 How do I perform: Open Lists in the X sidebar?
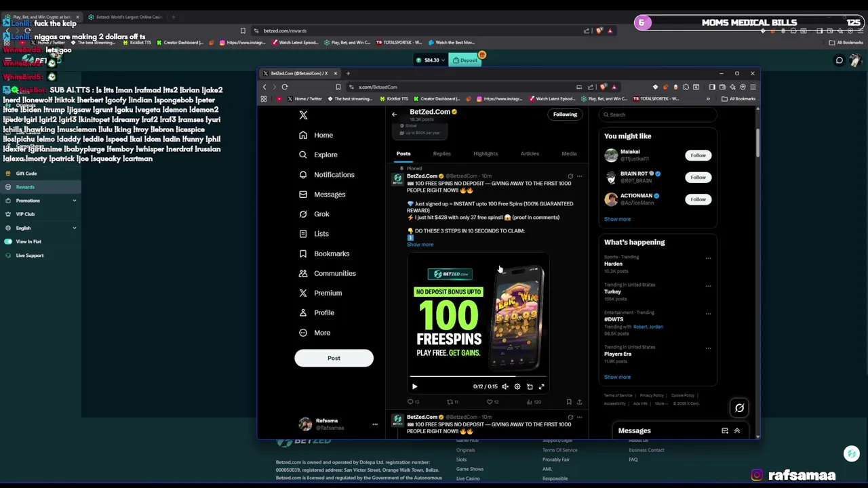[x=313, y=234]
